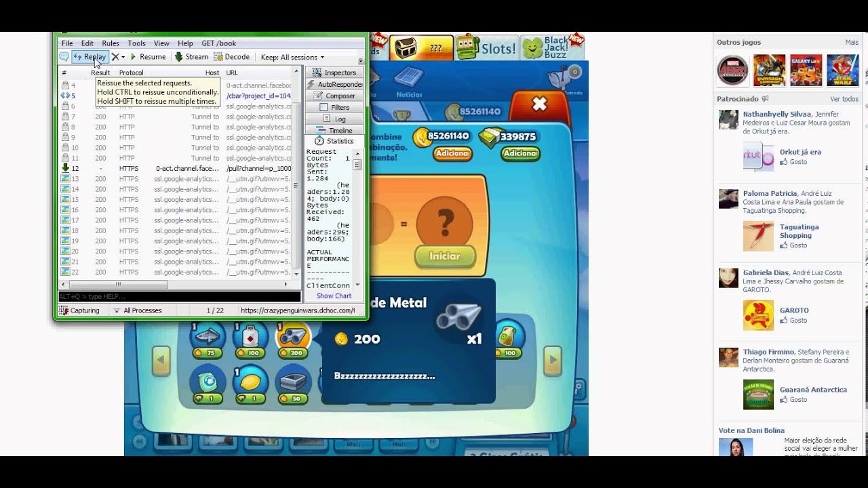
Task: Switch to the Log tab
Action: click(x=334, y=119)
